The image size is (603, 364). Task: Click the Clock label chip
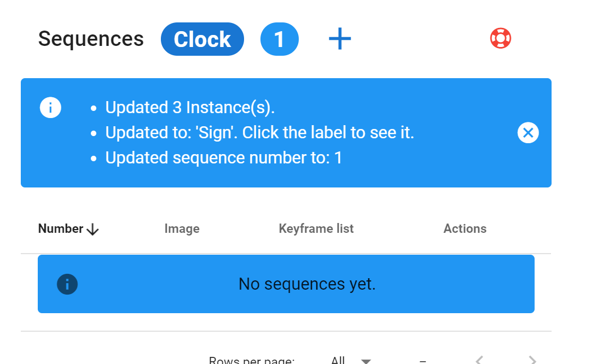[x=202, y=39]
